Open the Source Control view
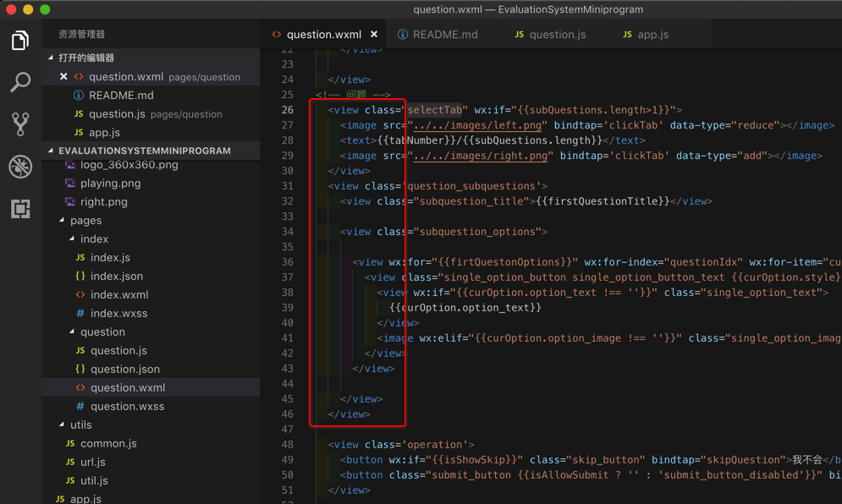The image size is (842, 504). click(x=20, y=124)
